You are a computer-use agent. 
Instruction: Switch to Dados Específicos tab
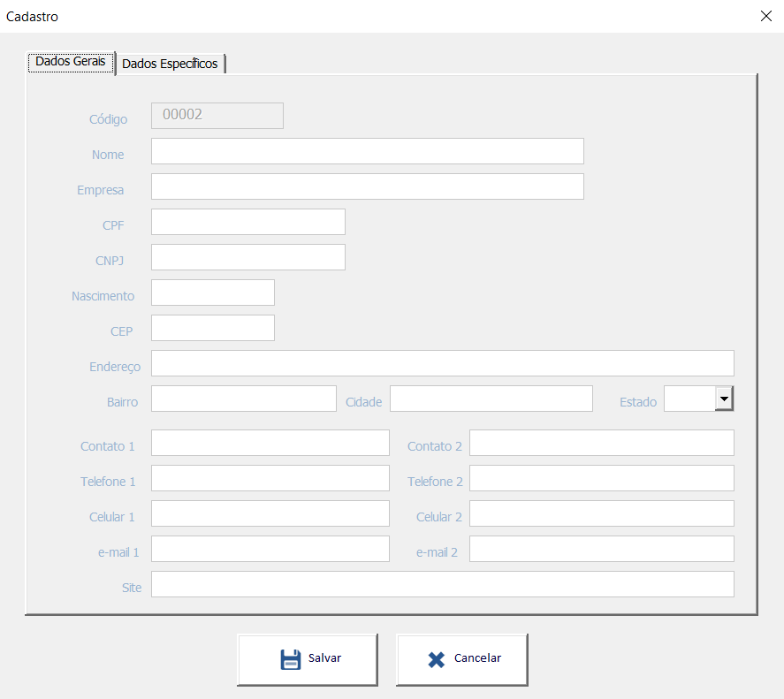click(171, 64)
